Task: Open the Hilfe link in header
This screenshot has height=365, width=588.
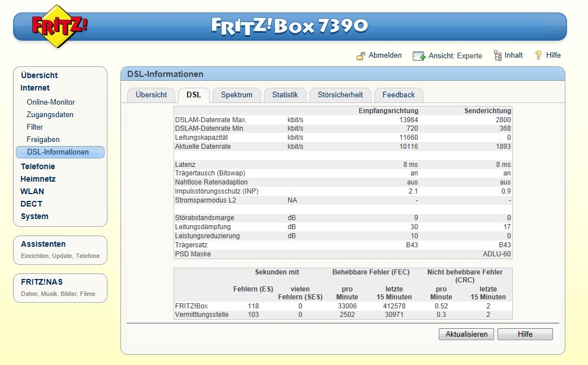Action: (x=553, y=55)
